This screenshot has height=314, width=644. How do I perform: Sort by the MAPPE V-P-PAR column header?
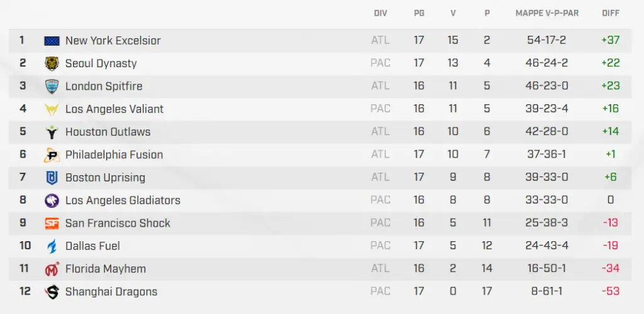[x=547, y=14]
